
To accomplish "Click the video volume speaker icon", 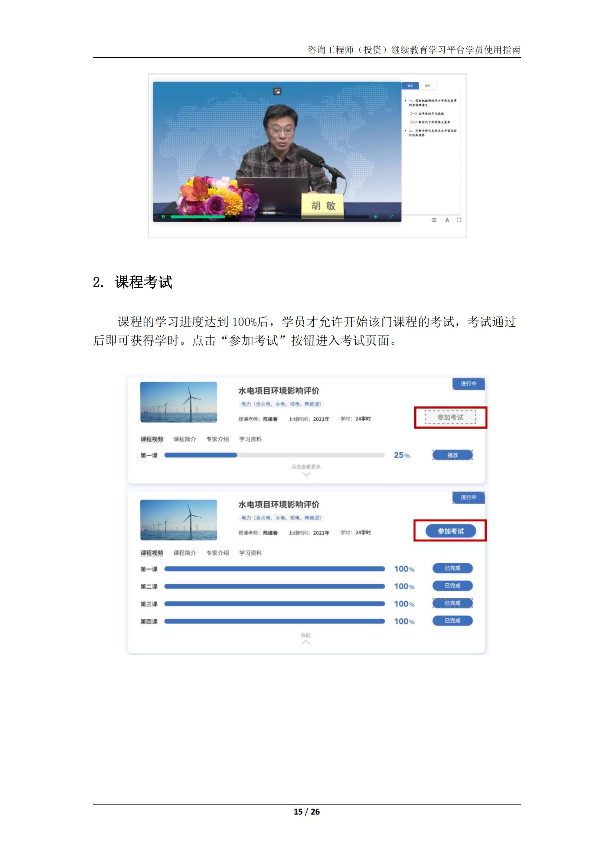I will pos(375,217).
